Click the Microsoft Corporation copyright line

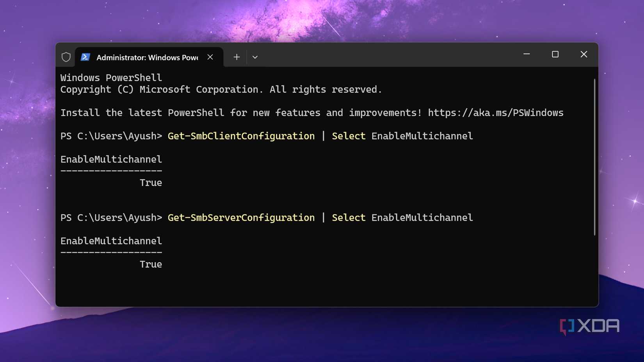221,89
